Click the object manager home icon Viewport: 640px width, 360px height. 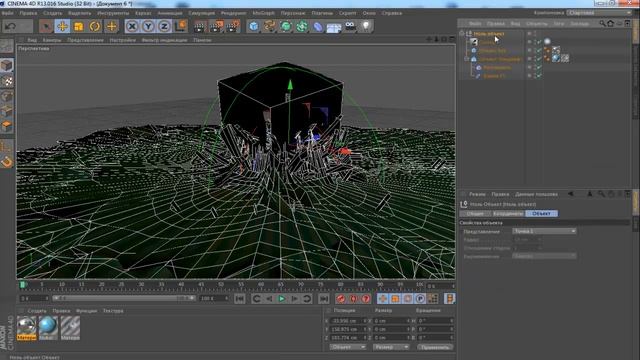[x=611, y=23]
